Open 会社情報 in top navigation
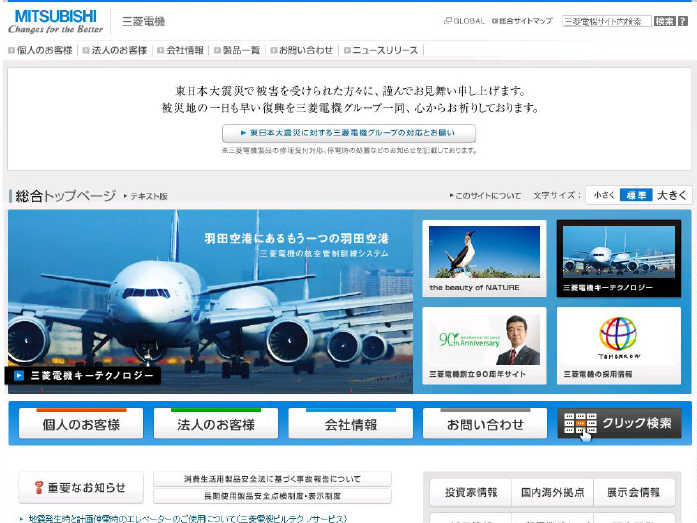Screen dimensions: 697x523 point(181,50)
